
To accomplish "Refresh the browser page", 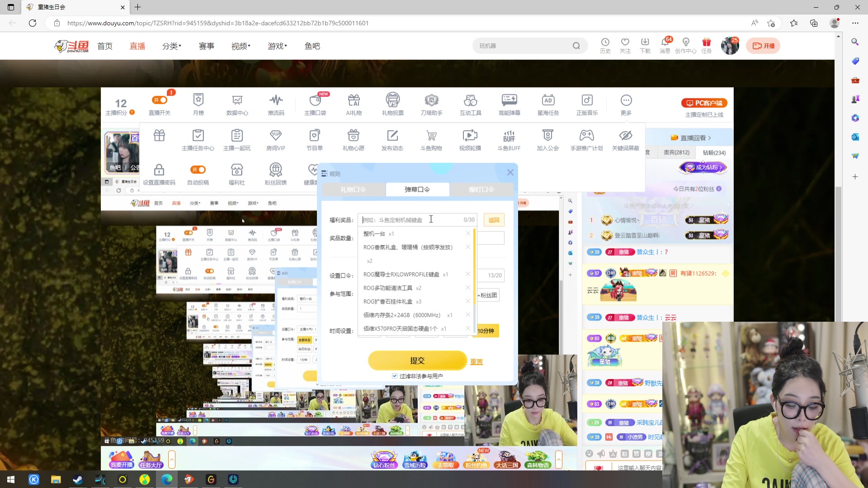I will [x=33, y=23].
